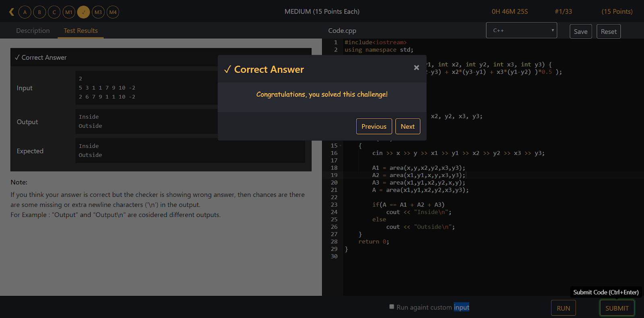Click line 16 cin statement
The height and width of the screenshot is (318, 644).
[458, 153]
